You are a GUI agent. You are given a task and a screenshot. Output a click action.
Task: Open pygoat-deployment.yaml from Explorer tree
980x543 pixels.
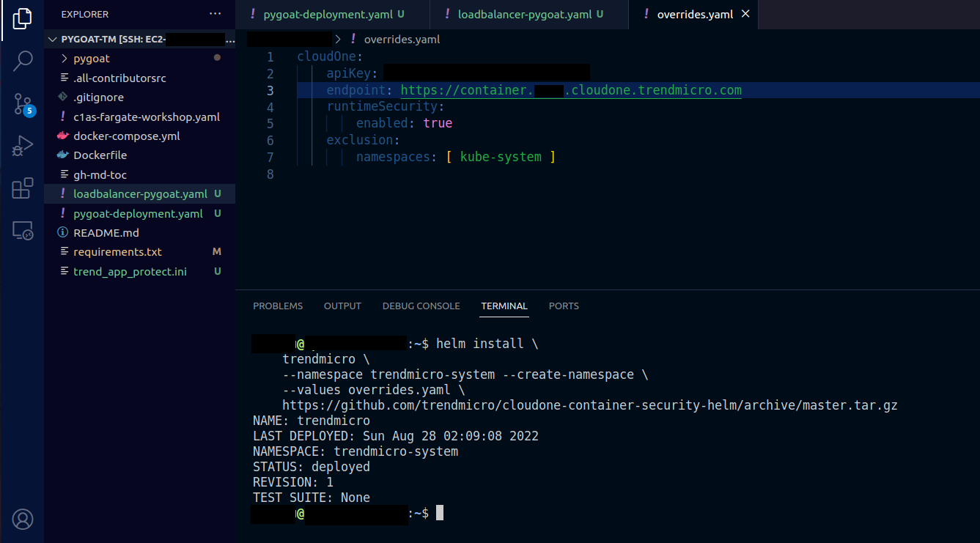coord(138,213)
